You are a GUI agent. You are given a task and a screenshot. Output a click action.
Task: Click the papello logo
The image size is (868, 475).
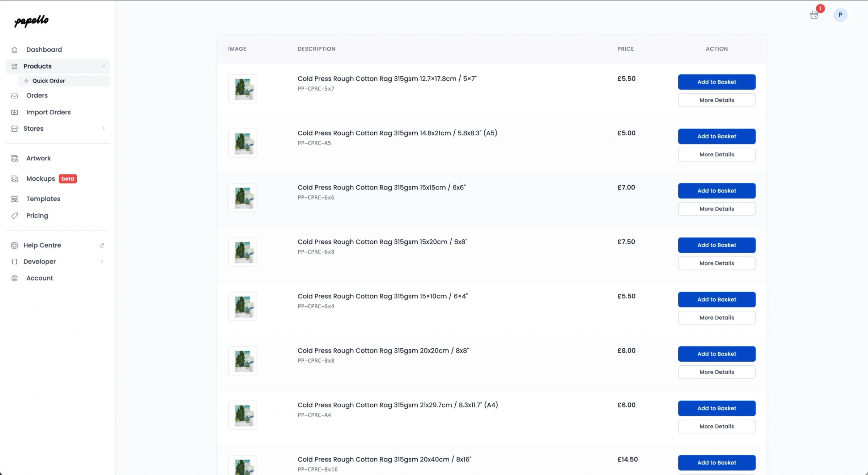pyautogui.click(x=31, y=21)
